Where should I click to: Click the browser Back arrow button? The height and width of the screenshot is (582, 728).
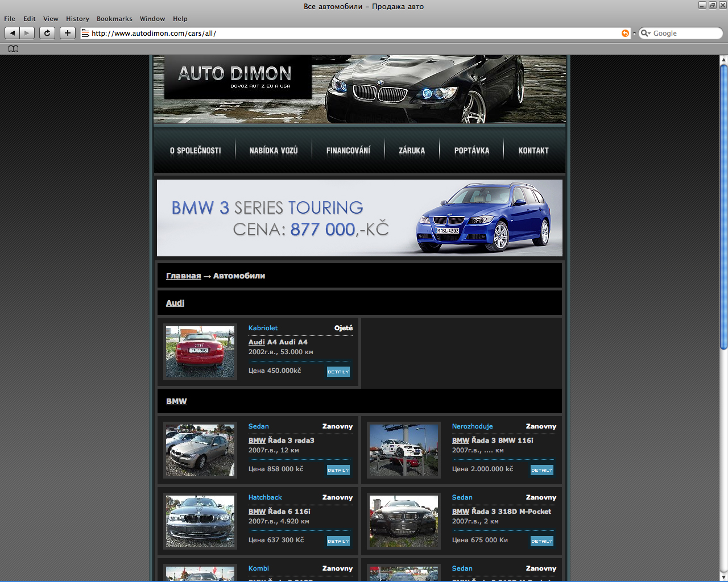(13, 33)
